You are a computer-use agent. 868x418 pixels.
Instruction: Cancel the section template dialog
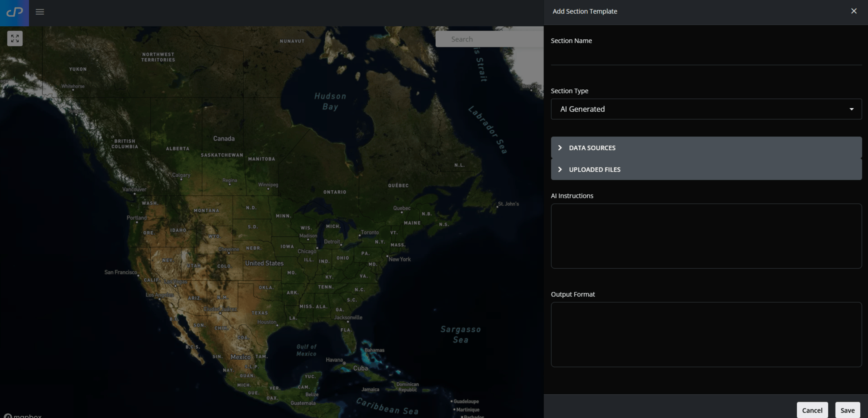point(812,410)
